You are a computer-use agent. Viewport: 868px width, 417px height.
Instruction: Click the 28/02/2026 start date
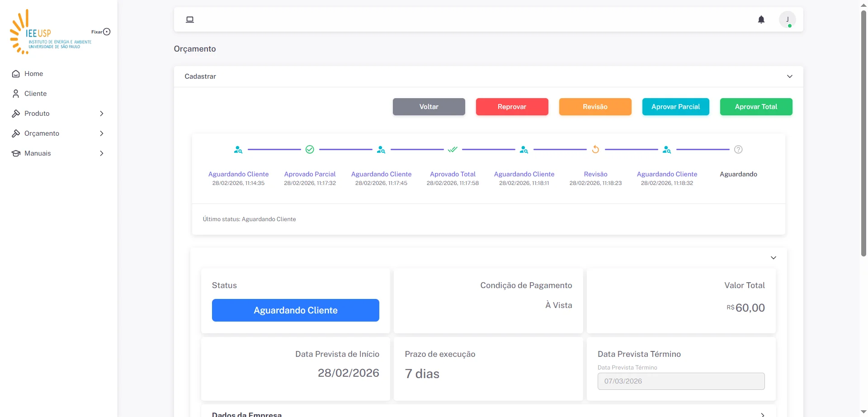click(x=349, y=373)
